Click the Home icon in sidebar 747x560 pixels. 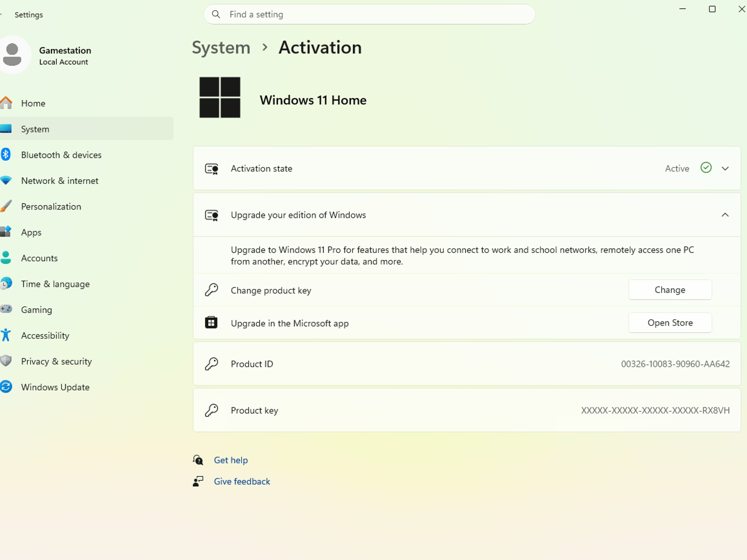coord(6,103)
